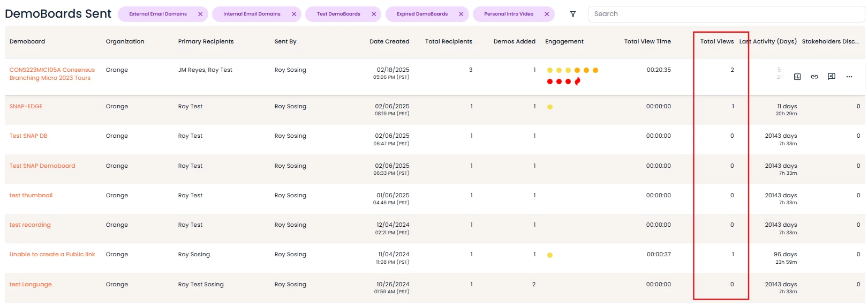Open the Test SNAP DB demoboard
Image resolution: width=868 pixels, height=304 pixels.
(28, 136)
